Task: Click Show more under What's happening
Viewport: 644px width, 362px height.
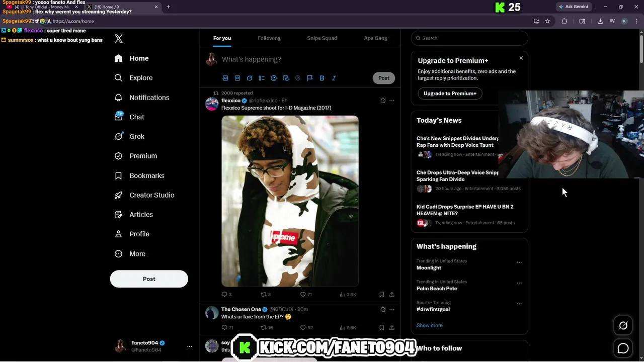Action: coord(430,325)
